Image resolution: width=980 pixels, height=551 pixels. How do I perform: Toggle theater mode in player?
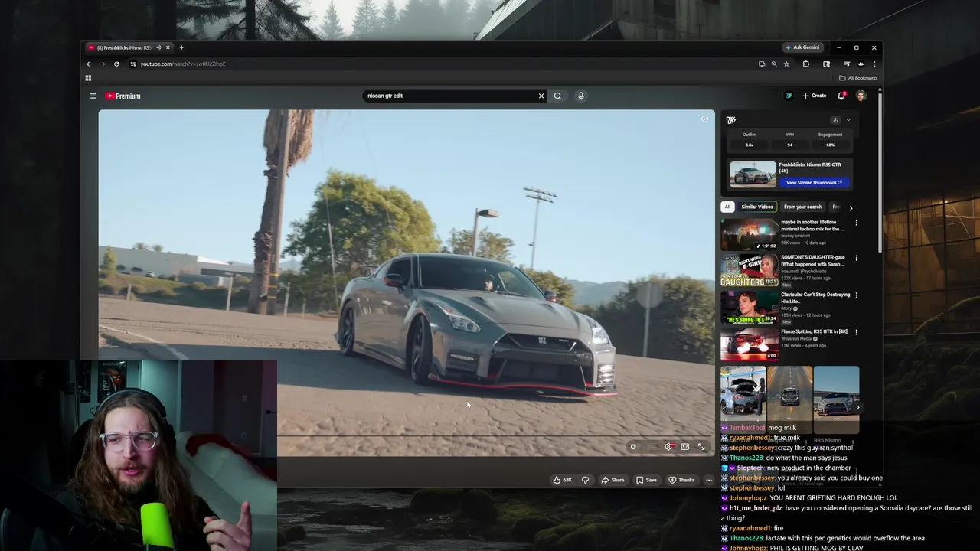coord(685,447)
